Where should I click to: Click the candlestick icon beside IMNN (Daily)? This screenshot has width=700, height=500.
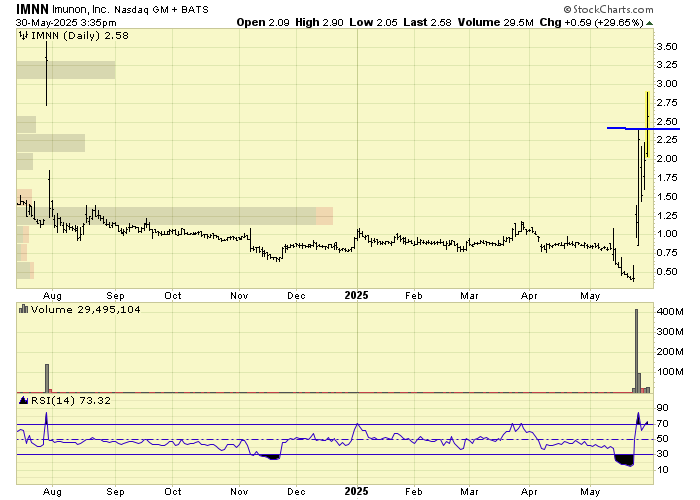click(23, 35)
